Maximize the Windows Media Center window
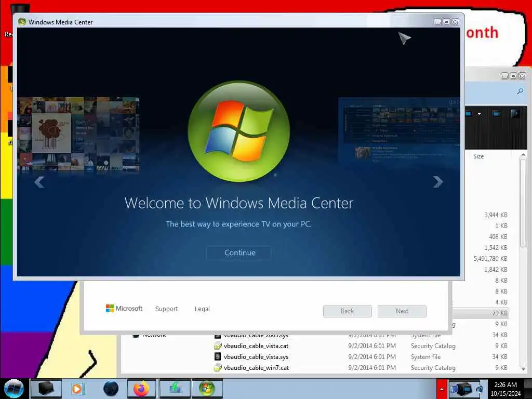This screenshot has width=532, height=399. click(446, 22)
